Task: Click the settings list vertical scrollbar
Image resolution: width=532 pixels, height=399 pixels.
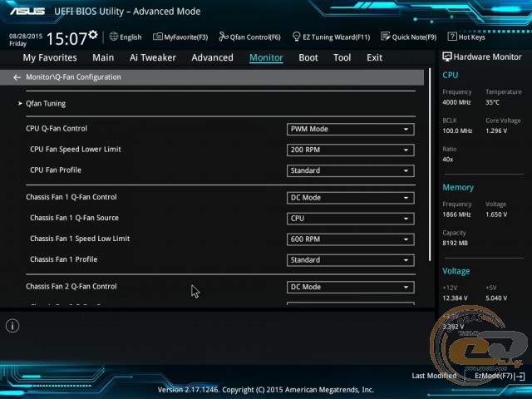Action: (431, 165)
